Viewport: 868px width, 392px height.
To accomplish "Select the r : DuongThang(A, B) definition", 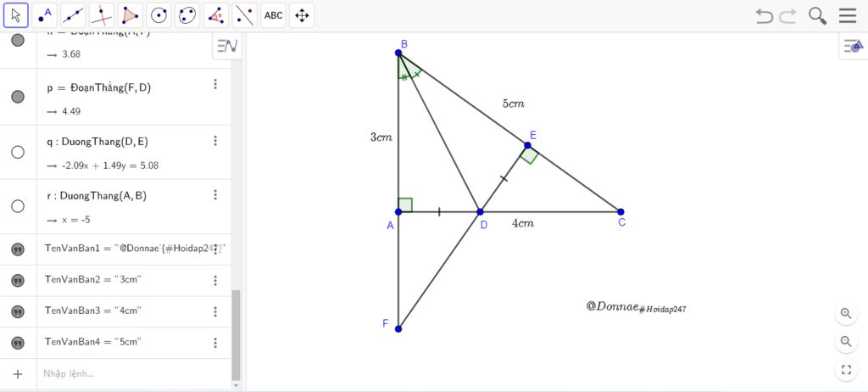I will (x=97, y=196).
